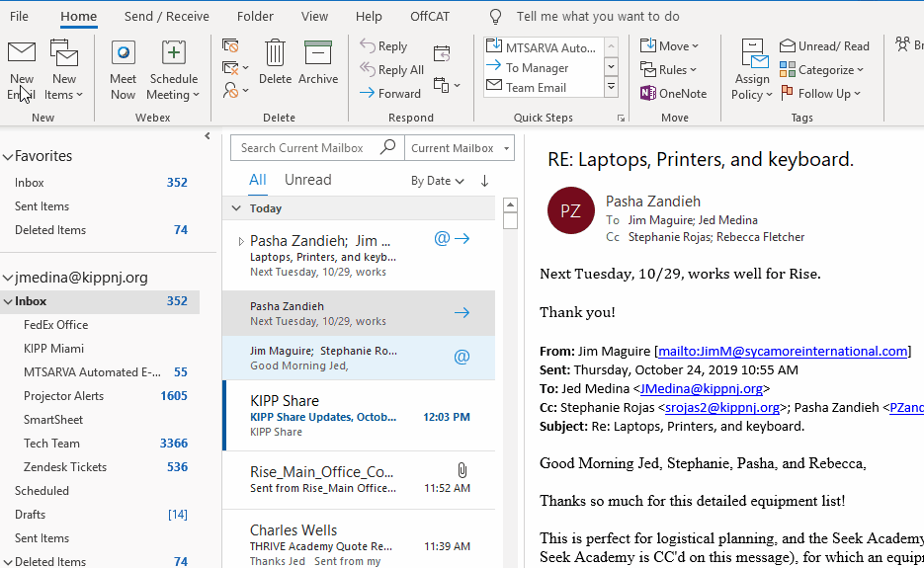This screenshot has width=924, height=568.
Task: Open the New Items menu
Action: click(x=63, y=68)
